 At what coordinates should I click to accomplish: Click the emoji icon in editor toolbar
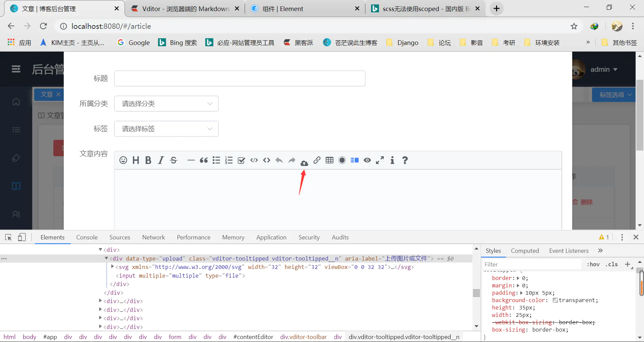123,160
